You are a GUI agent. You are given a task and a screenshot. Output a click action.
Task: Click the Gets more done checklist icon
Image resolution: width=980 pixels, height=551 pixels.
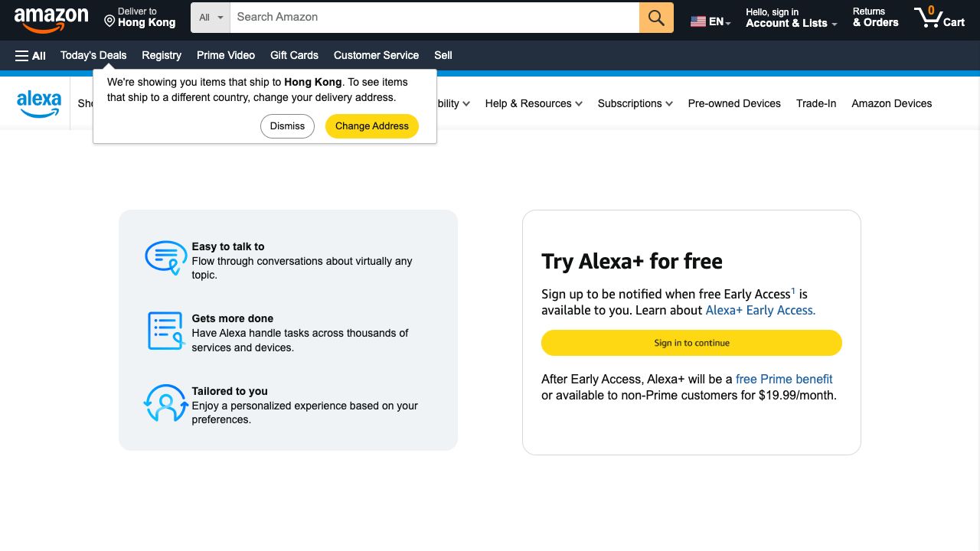165,331
